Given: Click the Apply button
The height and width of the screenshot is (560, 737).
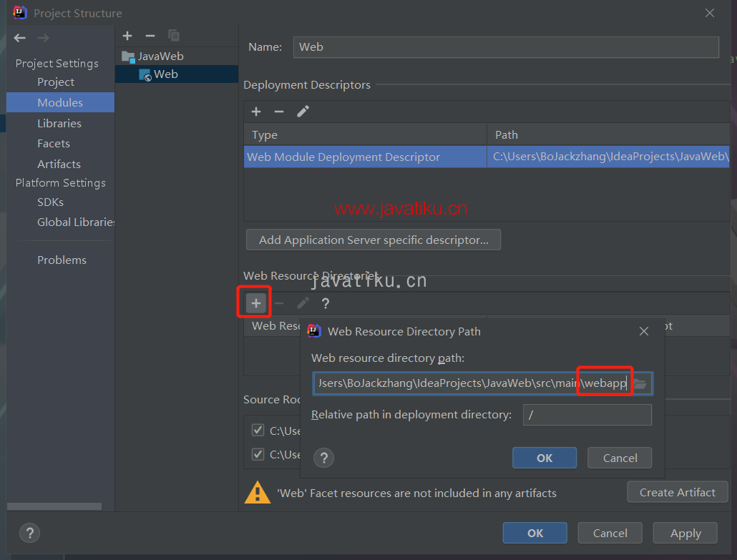Looking at the screenshot, I should click(685, 534).
